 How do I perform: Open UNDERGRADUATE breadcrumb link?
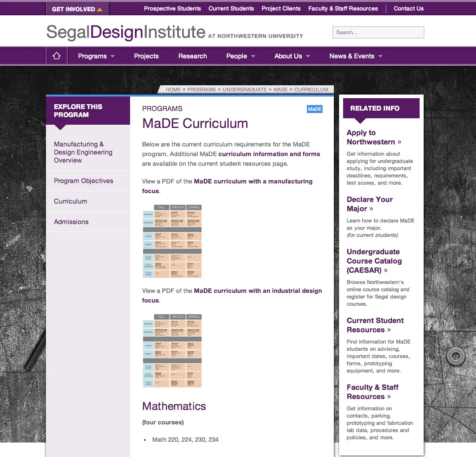[x=245, y=89]
